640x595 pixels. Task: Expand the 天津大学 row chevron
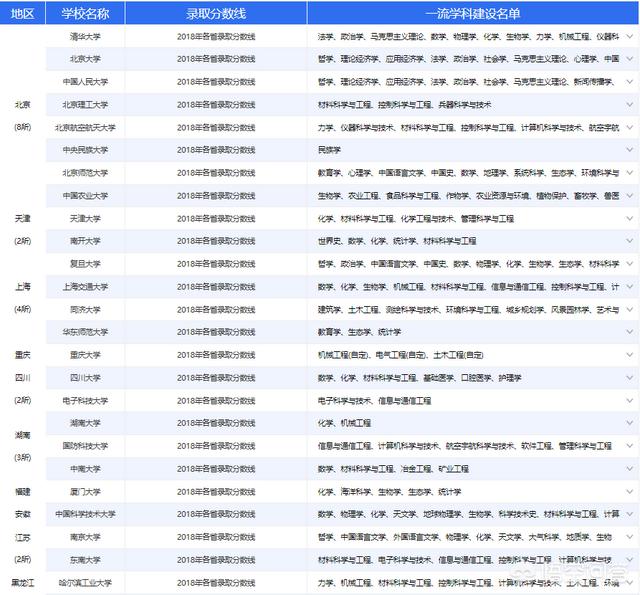click(629, 218)
